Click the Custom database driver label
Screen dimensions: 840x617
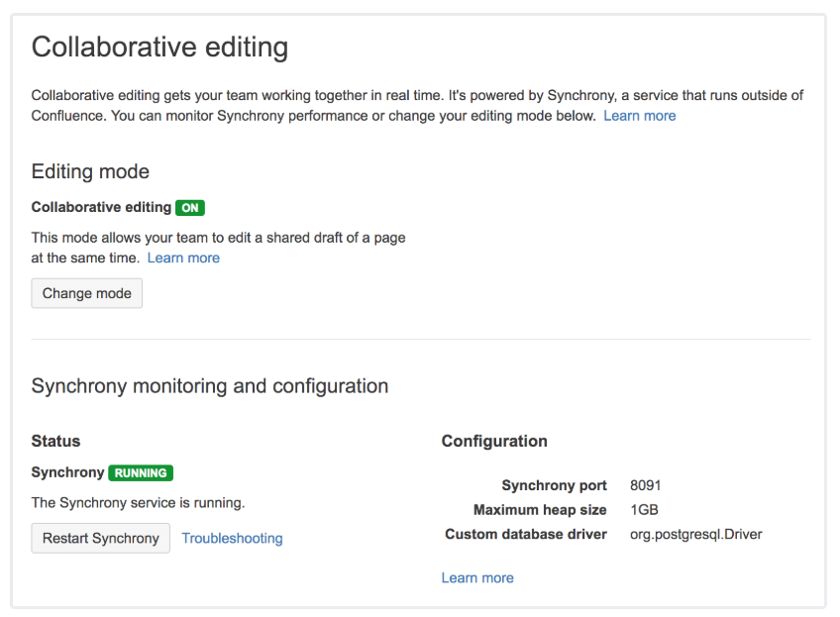pos(526,534)
